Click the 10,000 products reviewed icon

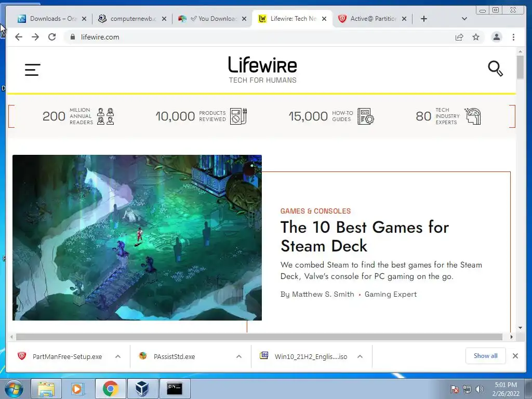[238, 116]
